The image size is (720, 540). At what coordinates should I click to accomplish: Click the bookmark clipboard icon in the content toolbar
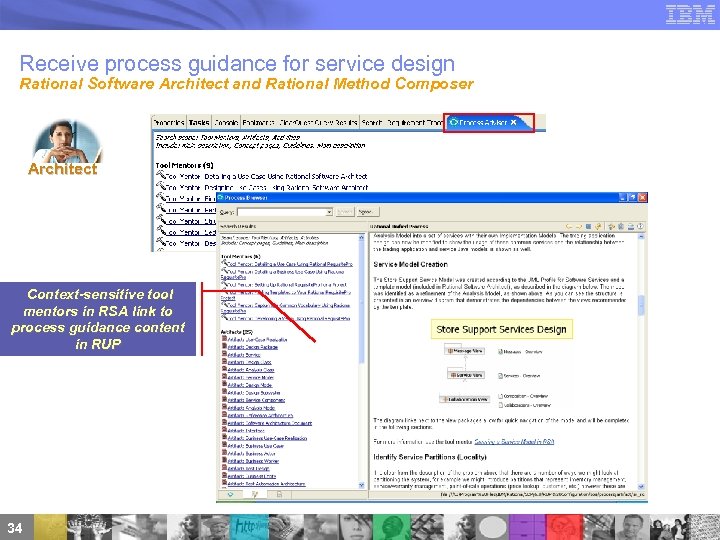[621, 226]
